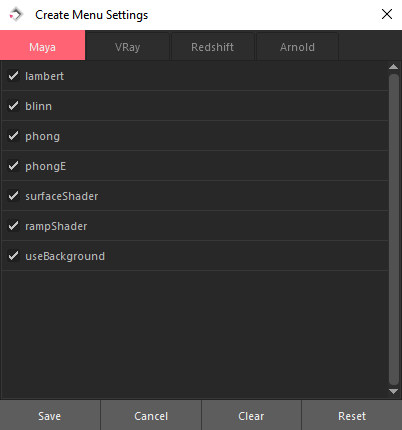Image resolution: width=402 pixels, height=430 pixels.
Task: Disable the useBackground checkbox
Action: (13, 256)
